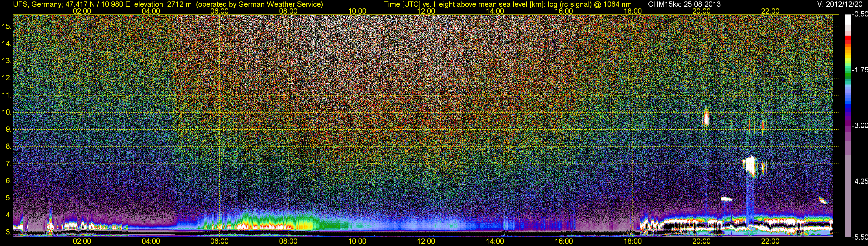This screenshot has width=868, height=246.
Task: Click the 10:00 label on the bottom time axis
Action: pos(357,241)
